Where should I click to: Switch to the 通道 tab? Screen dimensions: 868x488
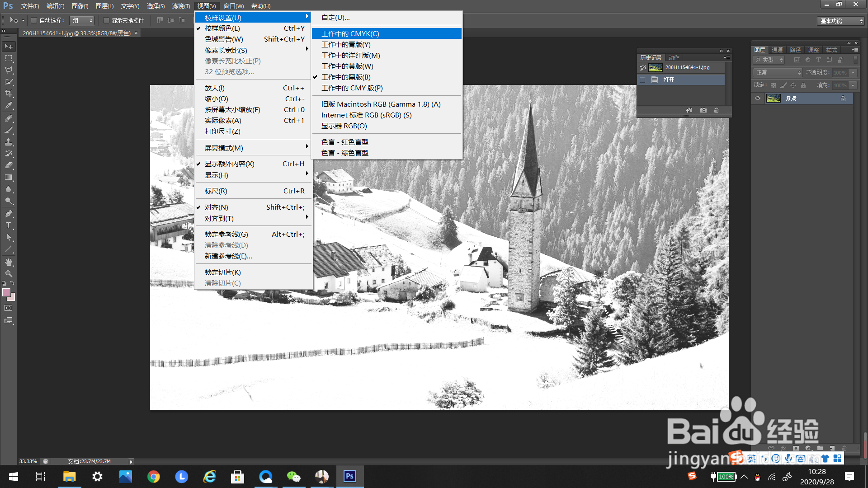click(x=777, y=50)
